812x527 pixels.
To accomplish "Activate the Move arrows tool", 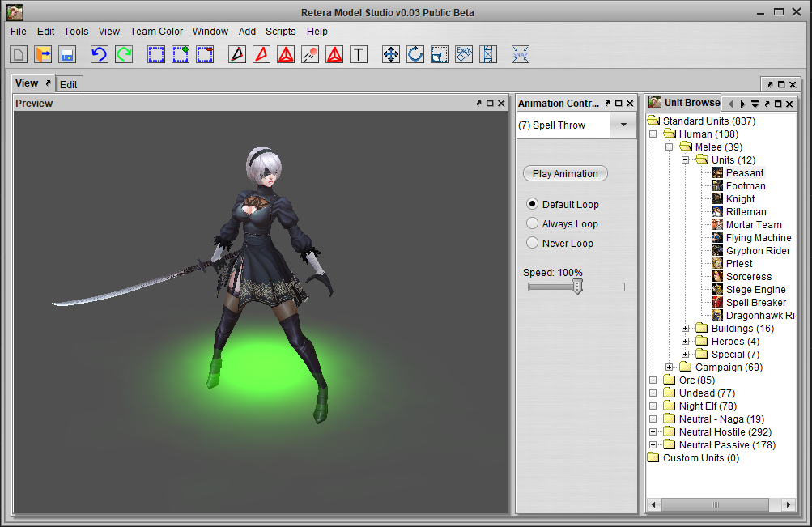I will pos(391,54).
